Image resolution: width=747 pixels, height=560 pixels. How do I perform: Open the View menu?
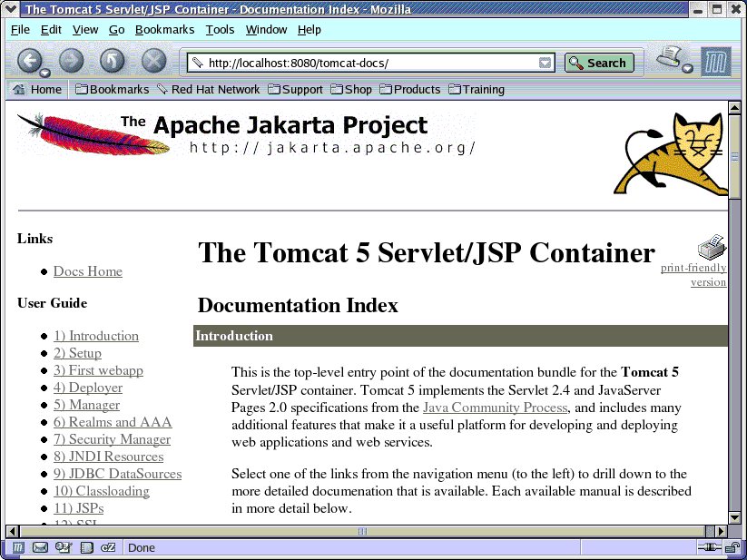tap(85, 30)
